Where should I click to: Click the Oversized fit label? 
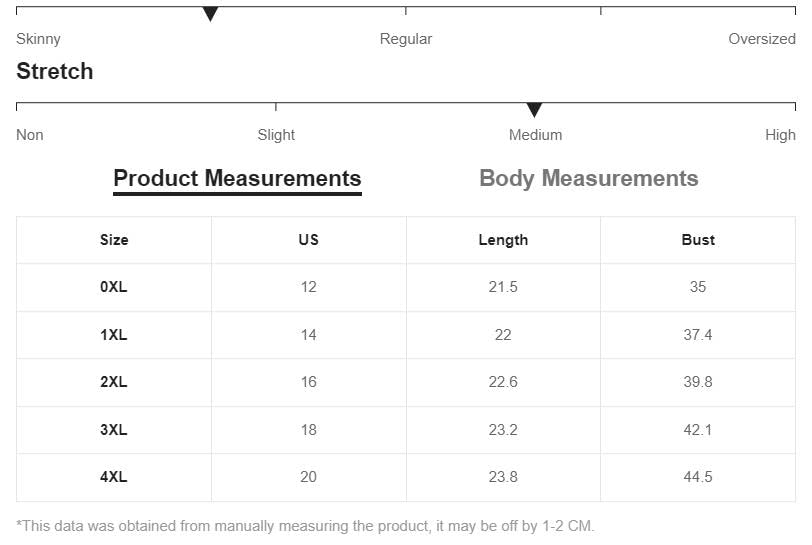[x=762, y=39]
